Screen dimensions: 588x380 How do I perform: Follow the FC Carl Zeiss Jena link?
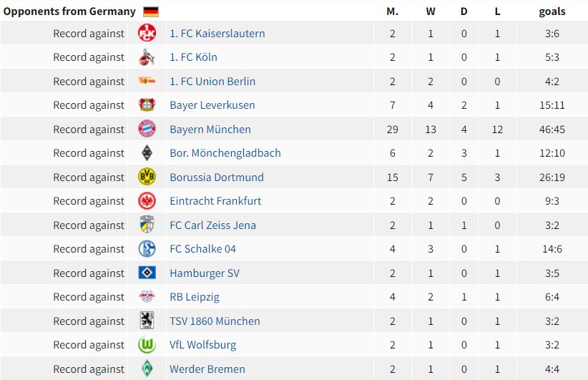[x=213, y=225]
